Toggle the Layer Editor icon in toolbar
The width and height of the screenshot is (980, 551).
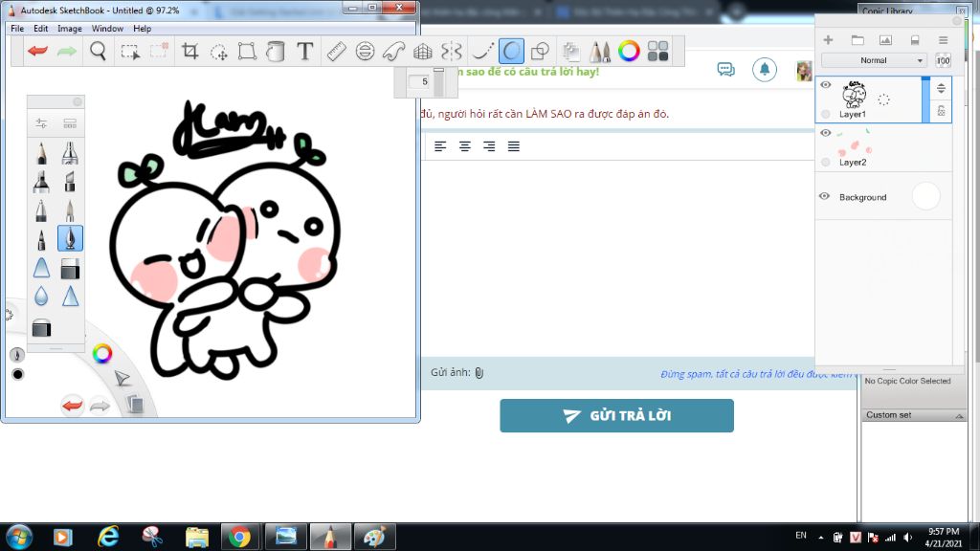[x=570, y=52]
